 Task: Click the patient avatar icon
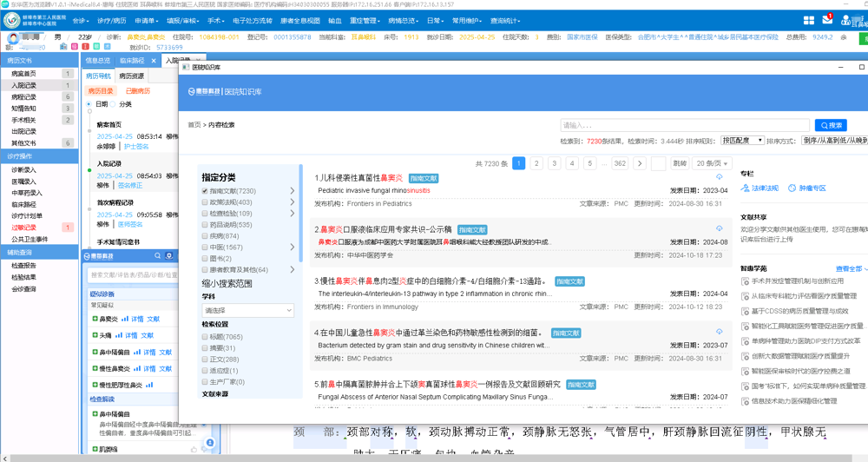click(13, 37)
